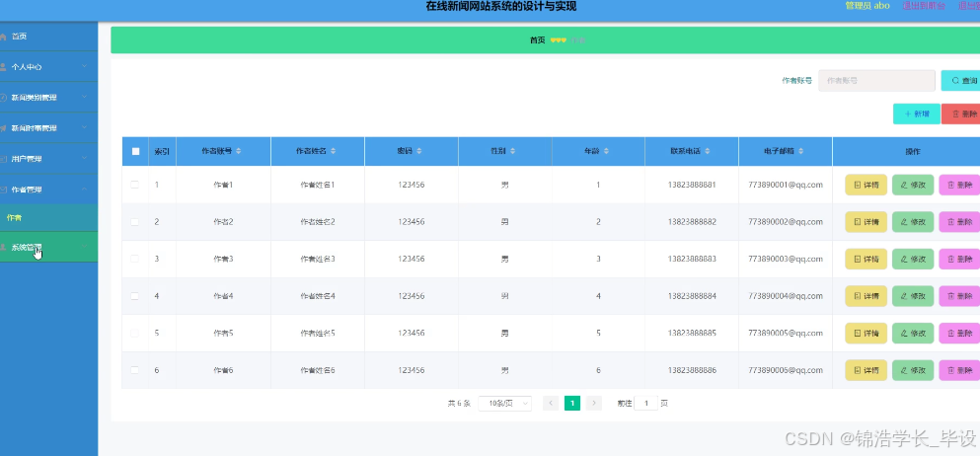Sort table by 年龄 column arrows

(606, 151)
